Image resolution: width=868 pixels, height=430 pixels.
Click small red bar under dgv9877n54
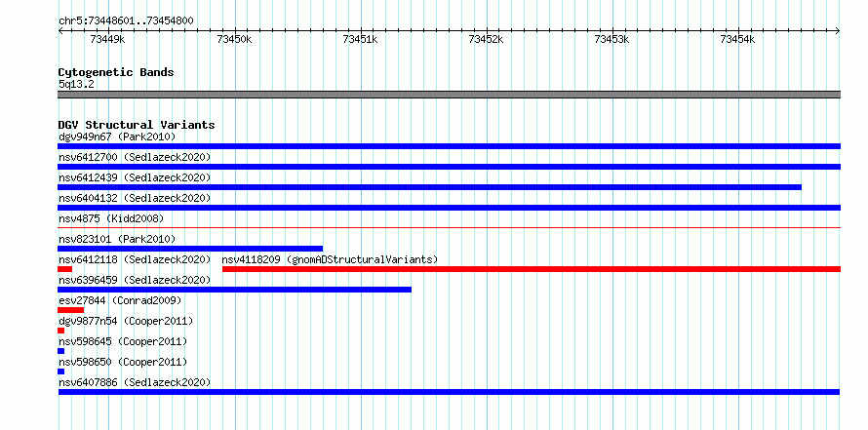tap(60, 331)
